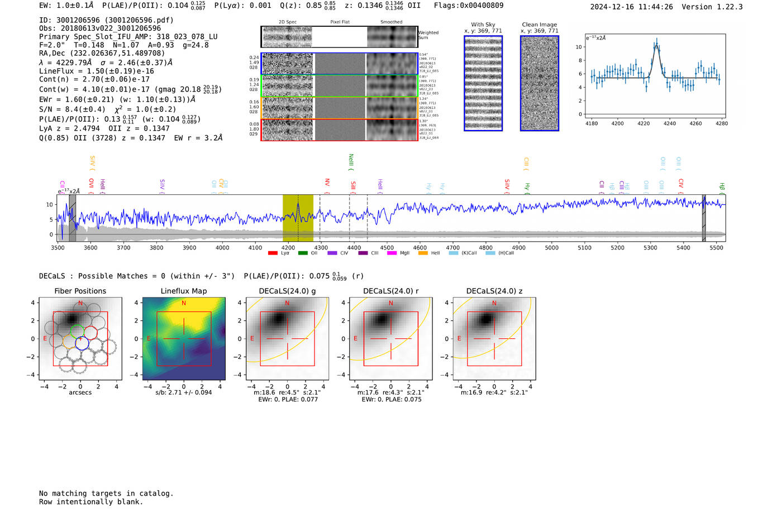
Task: Click the green Hγ line label near 4940
Action: tap(527, 188)
